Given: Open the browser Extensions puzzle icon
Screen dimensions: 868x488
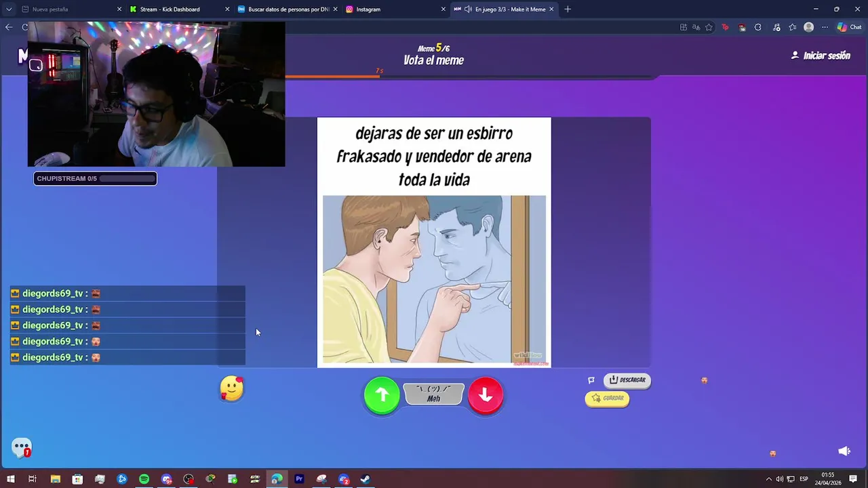Looking at the screenshot, I should pyautogui.click(x=758, y=27).
